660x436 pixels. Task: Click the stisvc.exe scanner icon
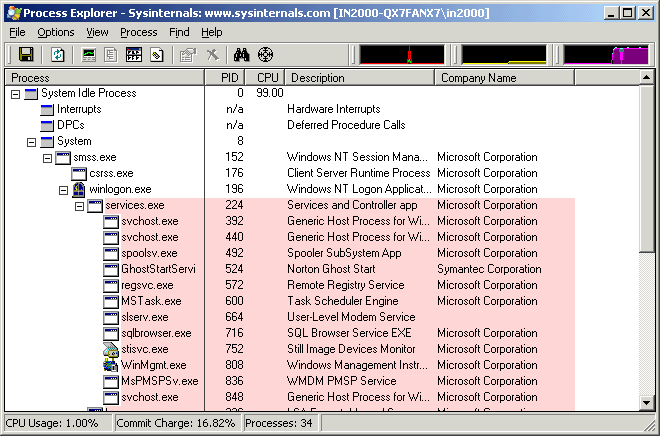tap(111, 349)
